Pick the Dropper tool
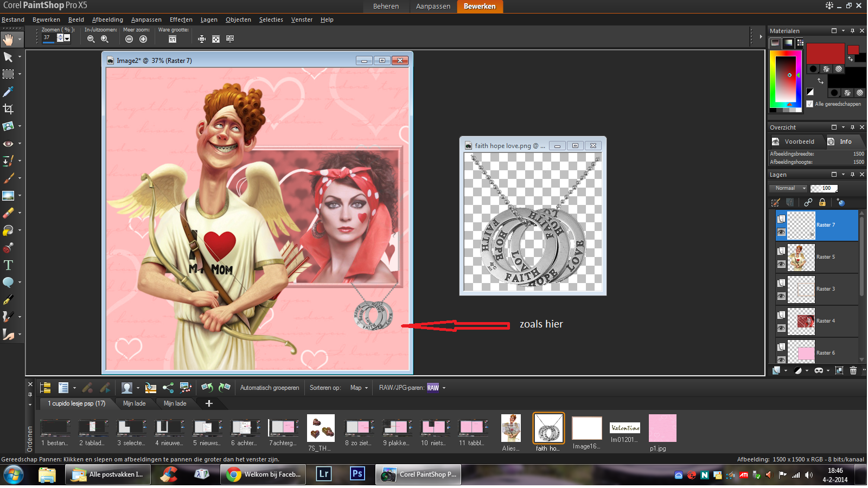This screenshot has width=868, height=488. tap(8, 92)
